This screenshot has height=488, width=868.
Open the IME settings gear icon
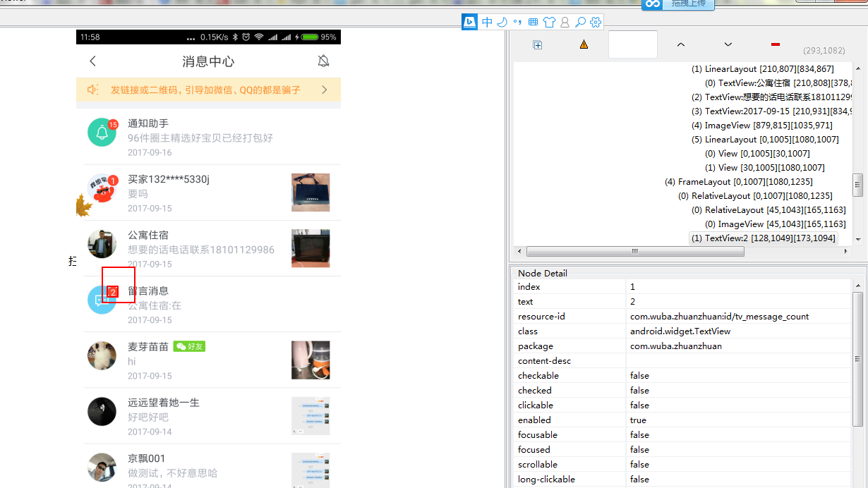click(596, 23)
